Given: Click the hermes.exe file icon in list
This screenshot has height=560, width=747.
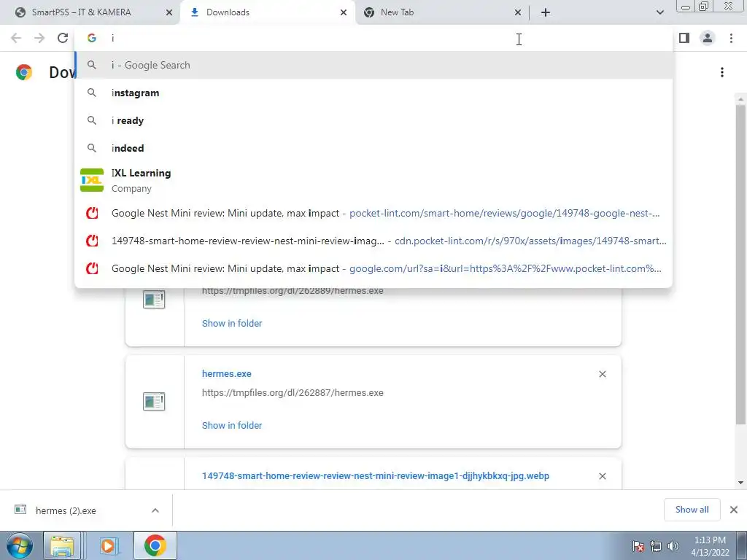Looking at the screenshot, I should pyautogui.click(x=154, y=402).
